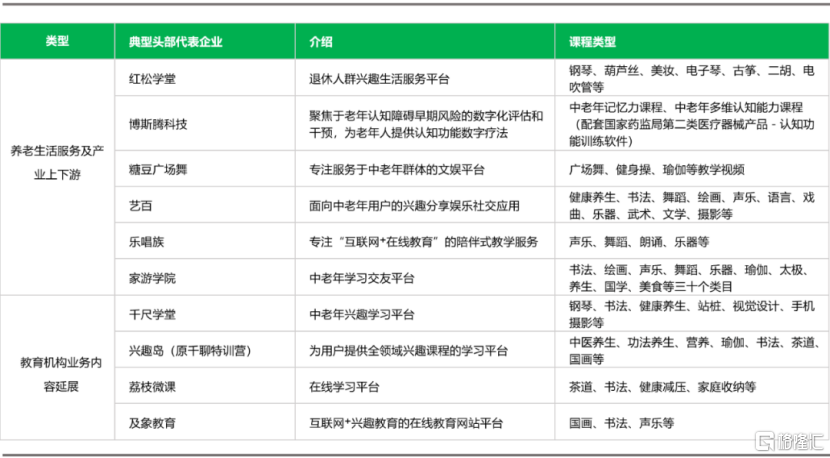This screenshot has height=458, width=830.
Task: Click the course list starting 钢琴、葫芦丝、美妆
Action: pos(692,78)
